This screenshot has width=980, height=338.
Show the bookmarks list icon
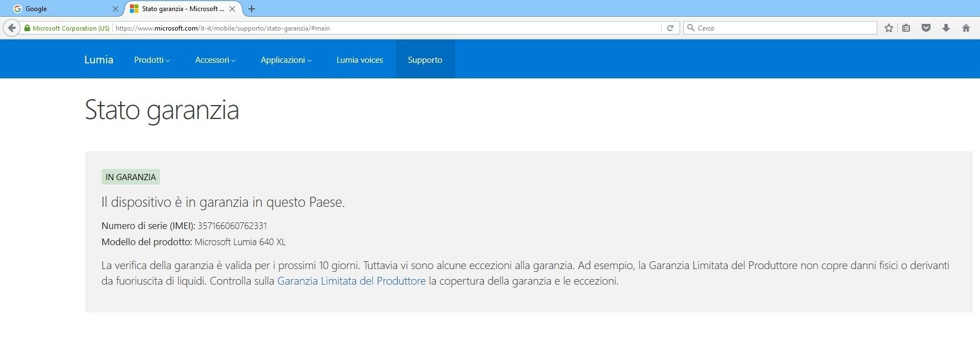coord(906,28)
